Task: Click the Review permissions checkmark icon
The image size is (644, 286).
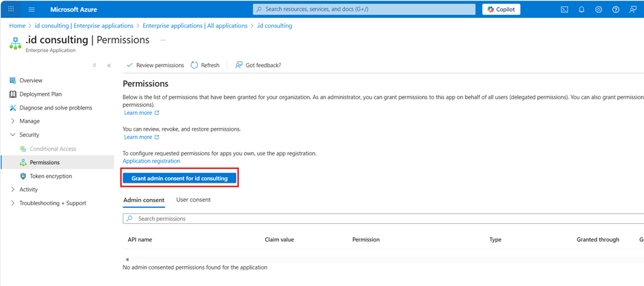Action: (x=129, y=65)
